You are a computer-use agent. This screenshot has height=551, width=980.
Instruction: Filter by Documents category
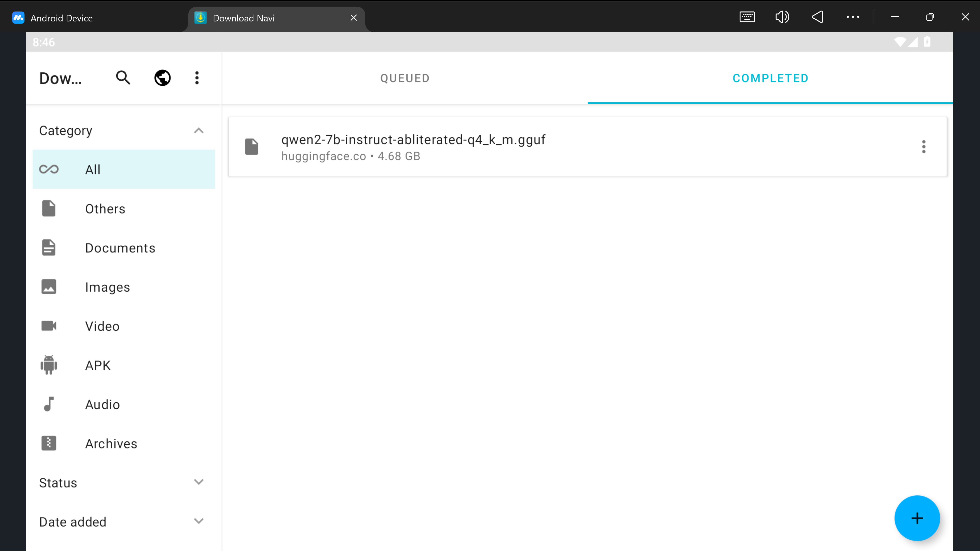click(120, 248)
